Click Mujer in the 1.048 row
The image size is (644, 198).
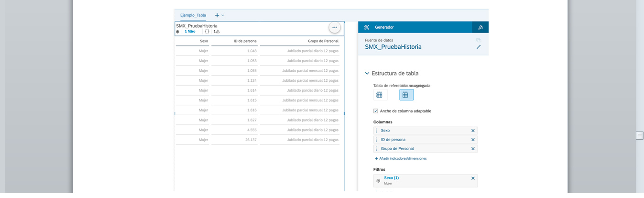pyautogui.click(x=204, y=51)
